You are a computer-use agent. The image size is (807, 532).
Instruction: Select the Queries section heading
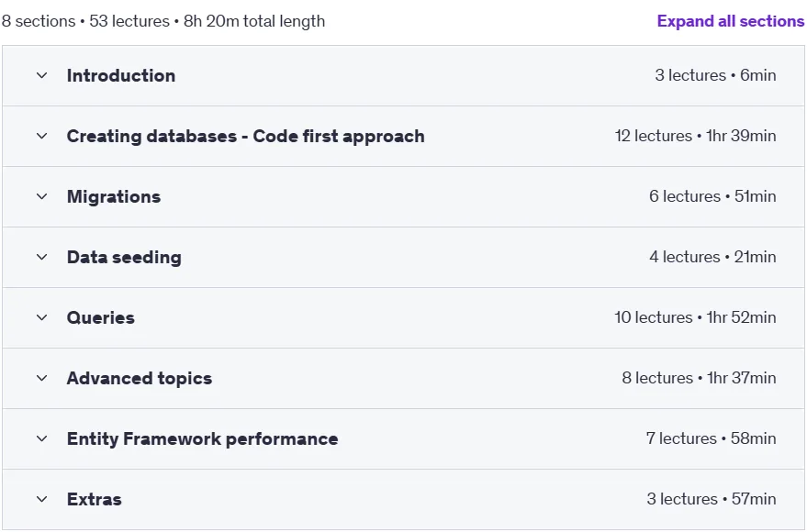point(101,317)
